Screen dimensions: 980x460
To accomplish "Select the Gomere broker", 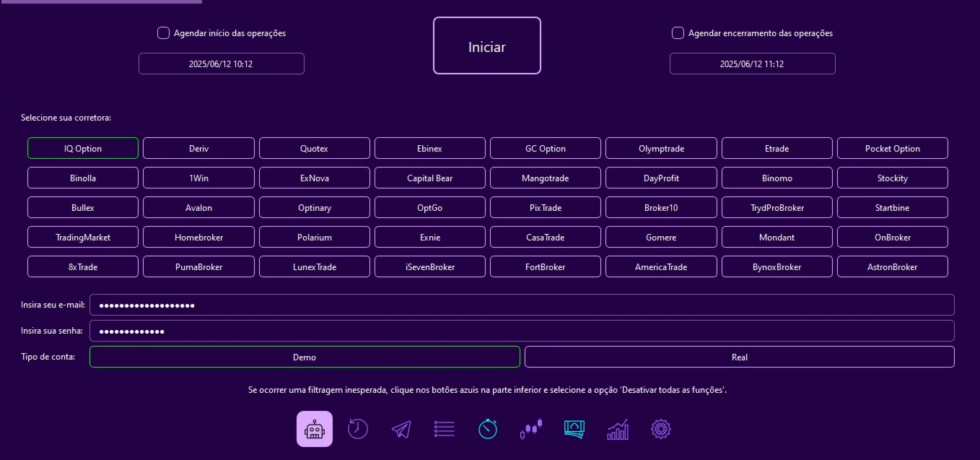I will click(x=661, y=237).
